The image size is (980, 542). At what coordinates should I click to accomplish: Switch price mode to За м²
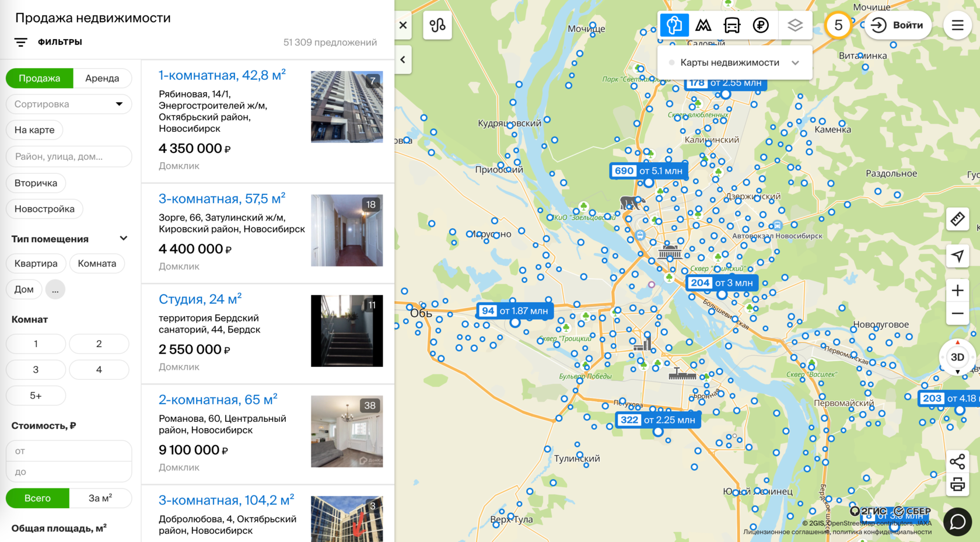coord(100,498)
